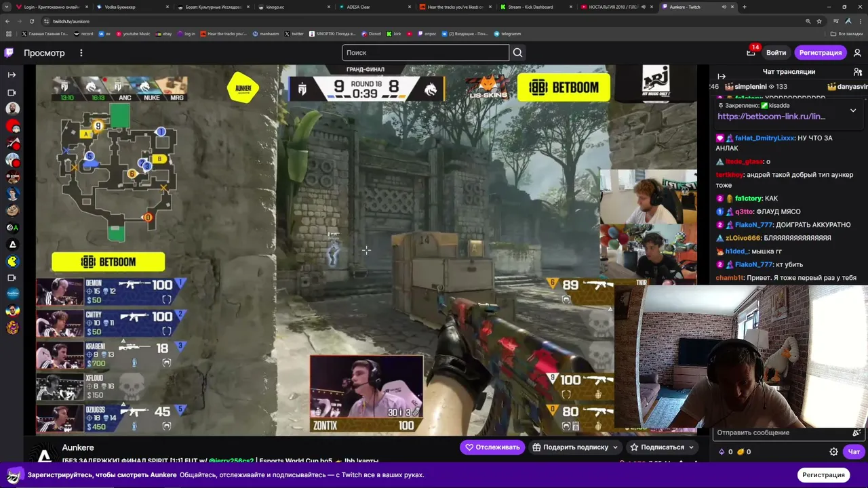Click chat user chamb1t's name
868x488 pixels.
click(x=730, y=278)
